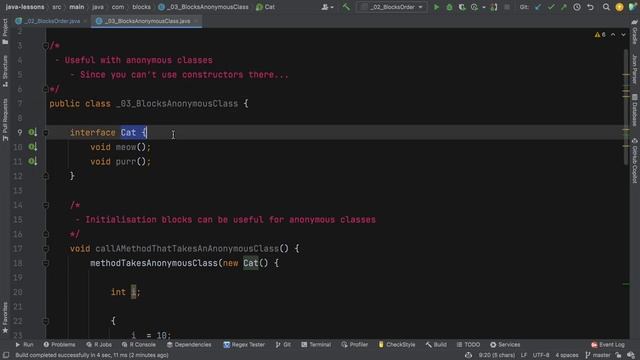Image resolution: width=640 pixels, height=360 pixels.
Task: Click the UTF-8 encoding selector
Action: pos(541,355)
